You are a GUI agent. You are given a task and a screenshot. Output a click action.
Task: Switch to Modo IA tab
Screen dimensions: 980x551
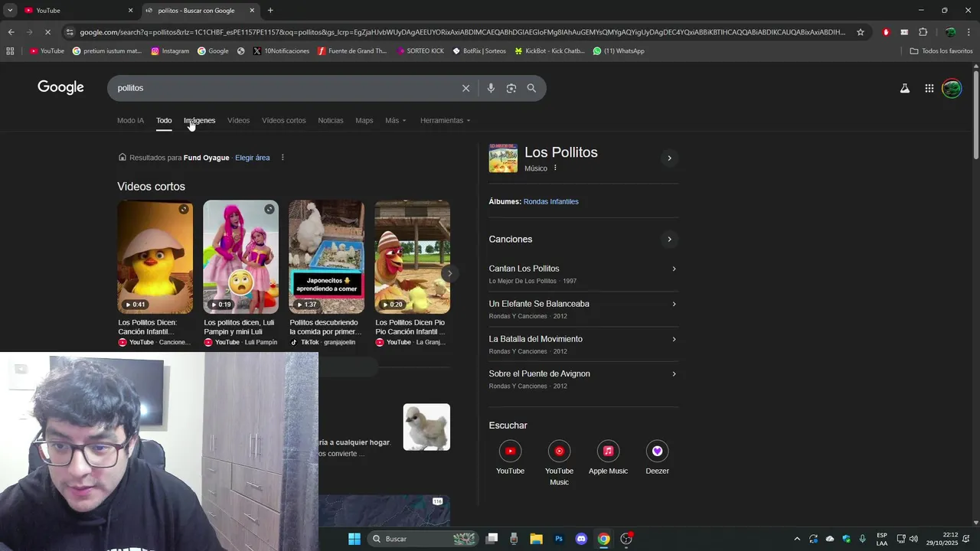pyautogui.click(x=130, y=120)
